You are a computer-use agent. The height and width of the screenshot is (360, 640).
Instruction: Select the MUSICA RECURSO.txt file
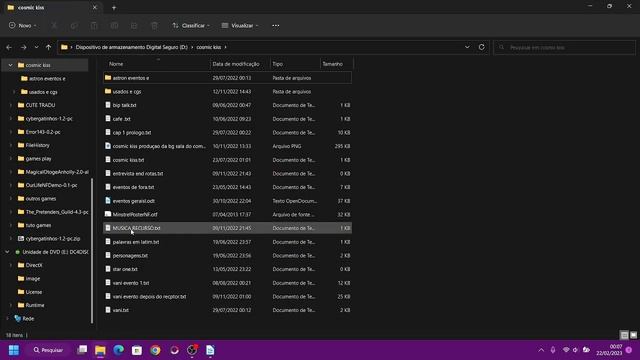click(x=227, y=228)
